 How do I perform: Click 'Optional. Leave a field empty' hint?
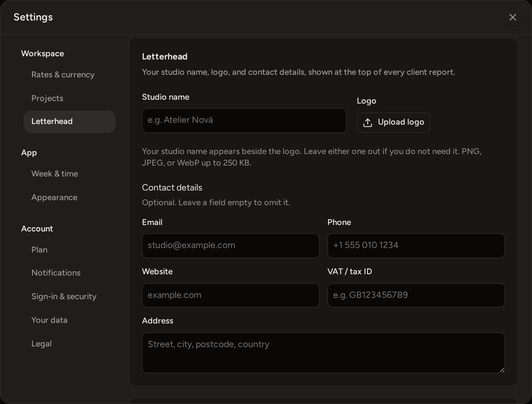[216, 203]
